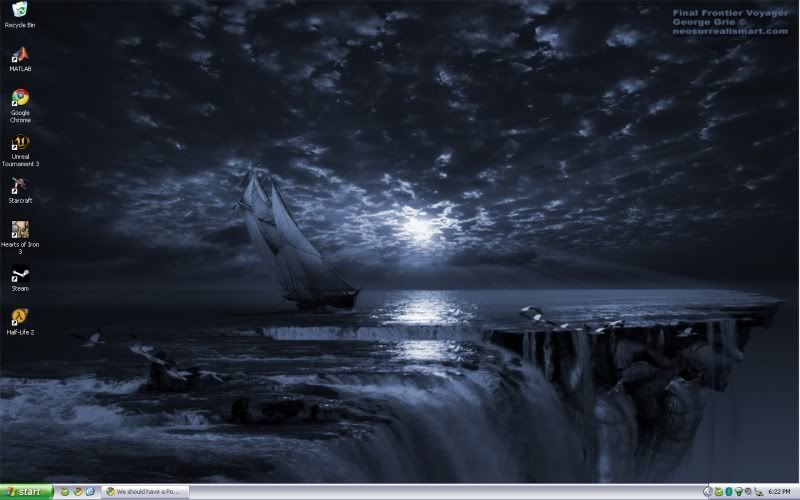Click the Bluetooth tray icon
Screen dimensions: 800x500
[729, 492]
